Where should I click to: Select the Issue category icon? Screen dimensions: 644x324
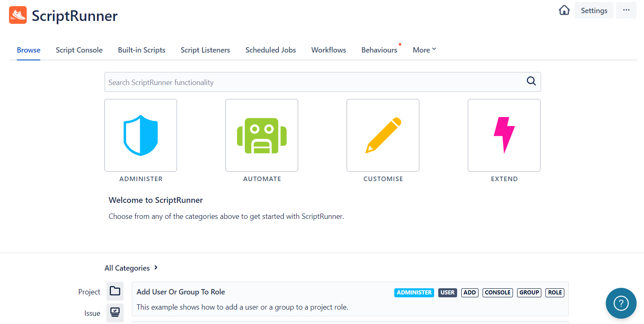click(x=115, y=313)
